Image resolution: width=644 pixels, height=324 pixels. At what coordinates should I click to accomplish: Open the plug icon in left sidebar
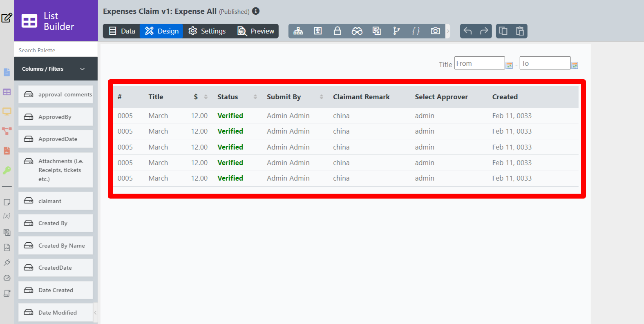tap(7, 262)
